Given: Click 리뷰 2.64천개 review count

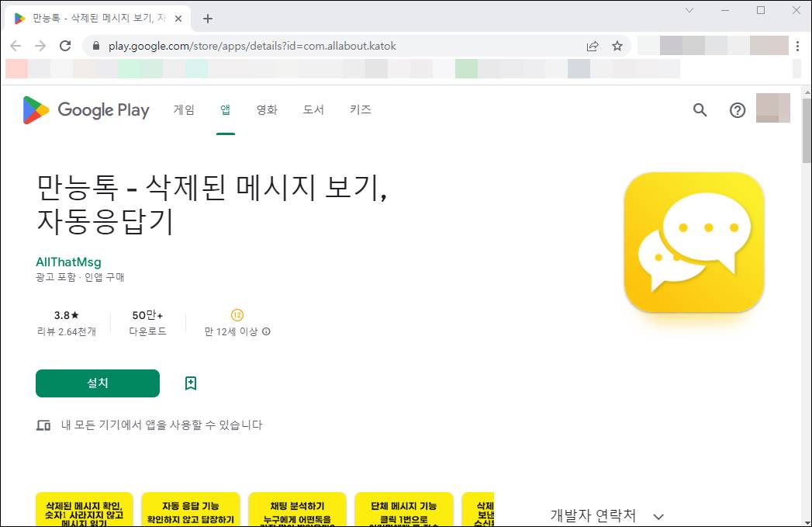Looking at the screenshot, I should 66,331.
